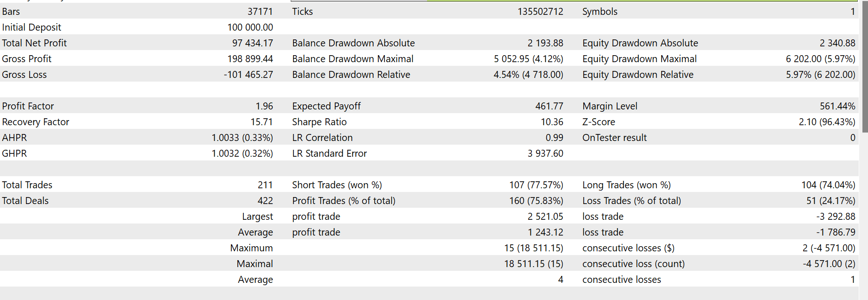Screen dimensions: 868x300
Task: Click the Initial Deposit value 100 000.00
Action: 250,27
